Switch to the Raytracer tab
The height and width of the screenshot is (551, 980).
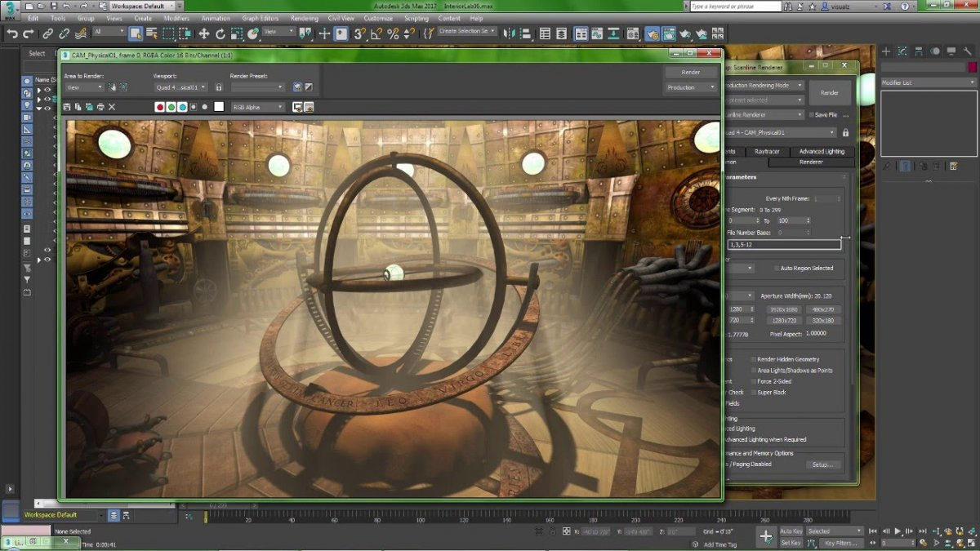[x=768, y=151]
